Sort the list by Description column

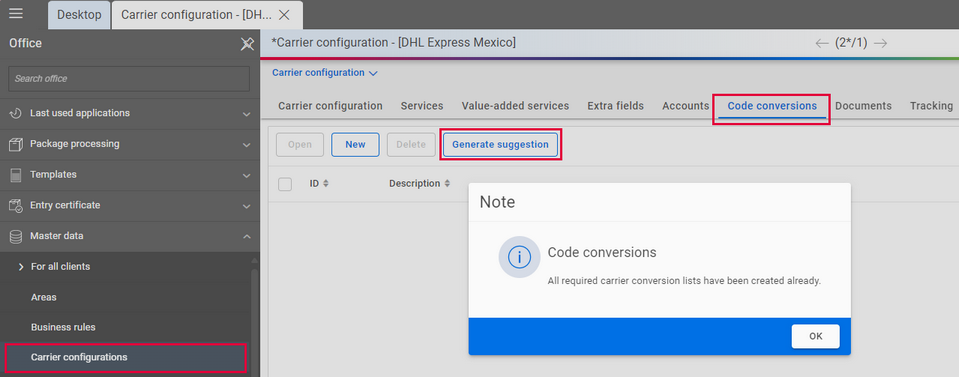click(x=420, y=184)
